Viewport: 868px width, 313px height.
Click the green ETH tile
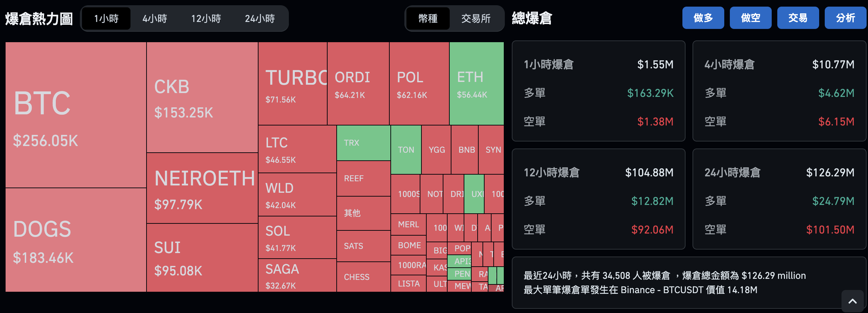click(x=477, y=84)
